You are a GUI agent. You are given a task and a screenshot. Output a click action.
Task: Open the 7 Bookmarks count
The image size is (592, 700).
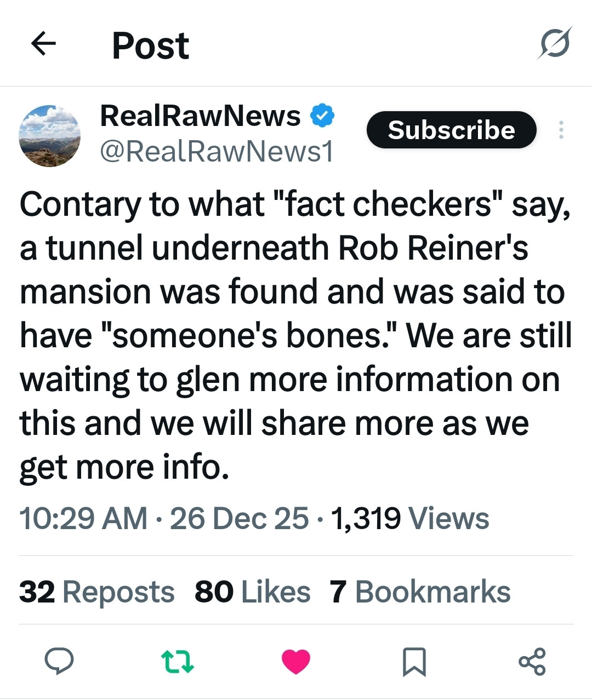click(420, 592)
